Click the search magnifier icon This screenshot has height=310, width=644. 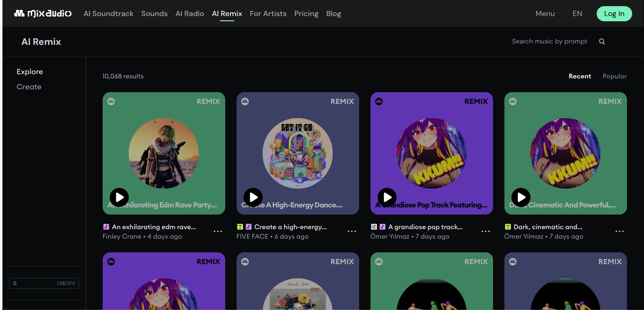(x=602, y=42)
